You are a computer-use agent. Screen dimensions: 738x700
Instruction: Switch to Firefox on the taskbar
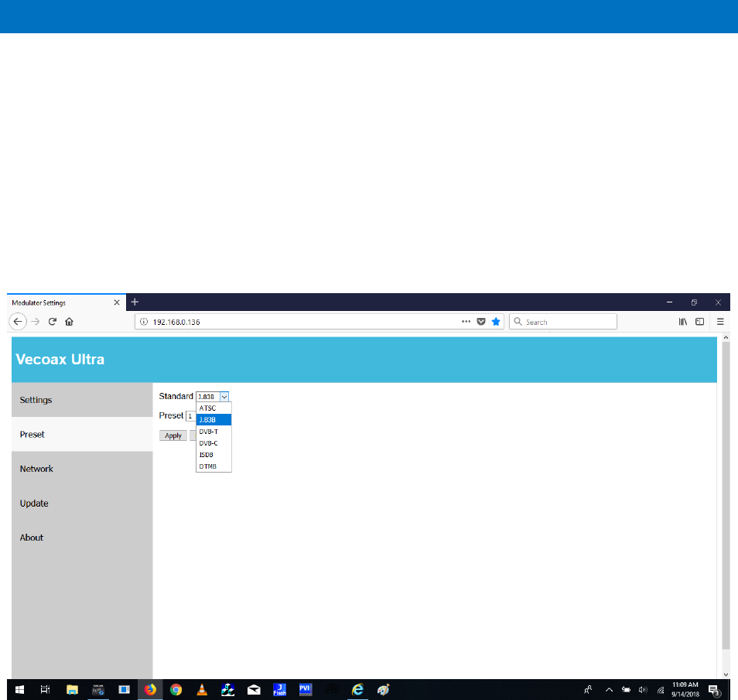[x=150, y=690]
